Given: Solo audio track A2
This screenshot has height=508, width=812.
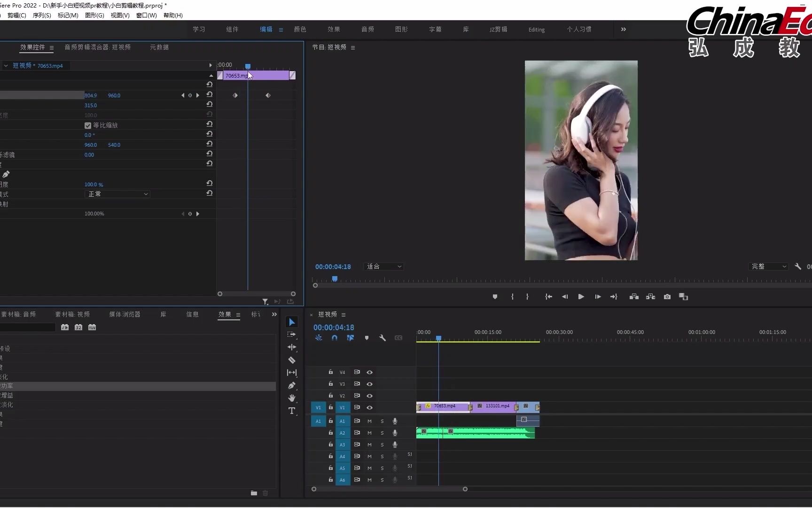Looking at the screenshot, I should (x=382, y=433).
